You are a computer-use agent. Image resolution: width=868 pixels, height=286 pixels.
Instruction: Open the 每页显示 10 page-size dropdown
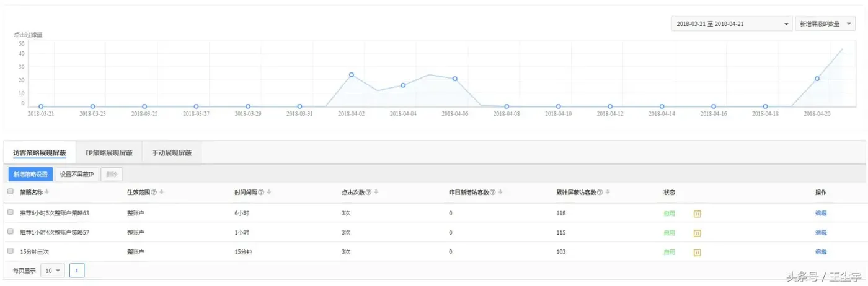[52, 271]
